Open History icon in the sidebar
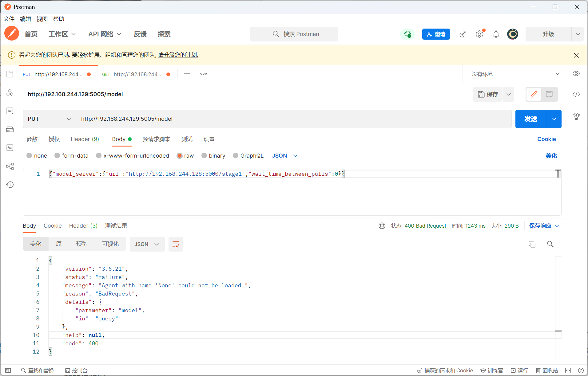The image size is (588, 376). coord(10,185)
